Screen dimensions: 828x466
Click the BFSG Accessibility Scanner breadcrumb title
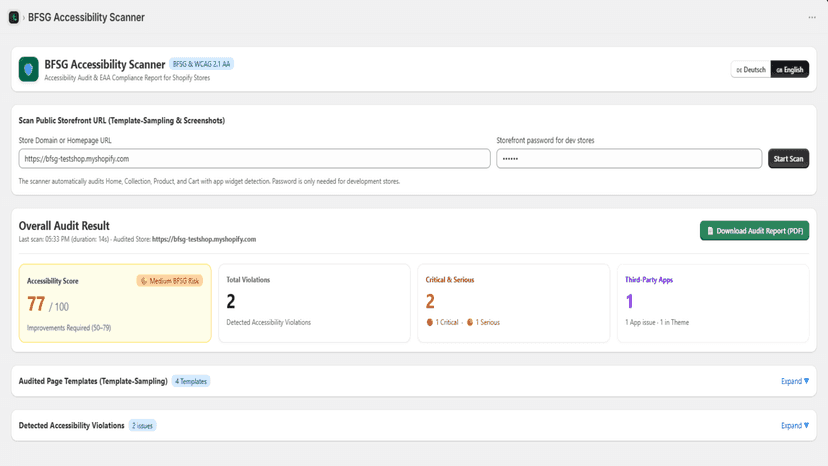86,17
